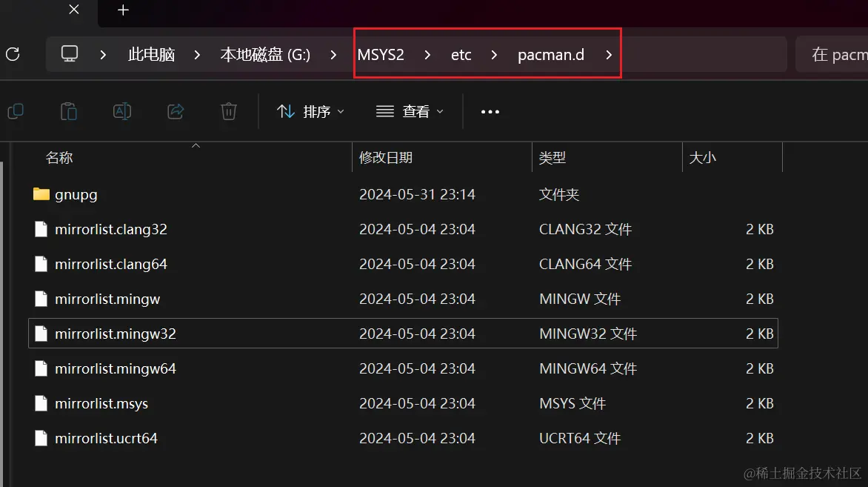Viewport: 868px width, 487px height.
Task: Click the mirrorlist.clang64 file icon
Action: click(x=41, y=264)
